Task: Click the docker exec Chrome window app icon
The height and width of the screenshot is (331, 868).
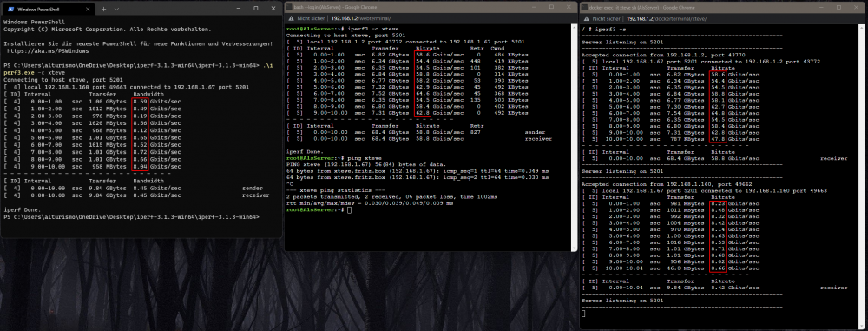Action: pos(585,7)
